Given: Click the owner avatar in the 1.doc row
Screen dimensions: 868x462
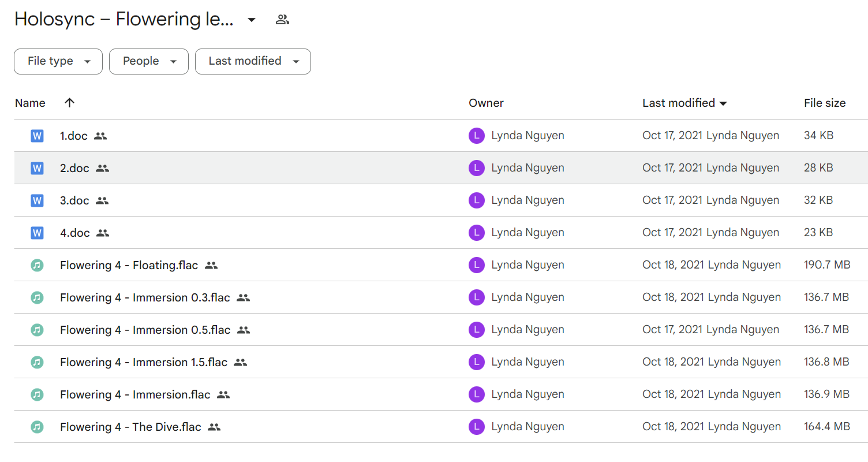Looking at the screenshot, I should [476, 136].
